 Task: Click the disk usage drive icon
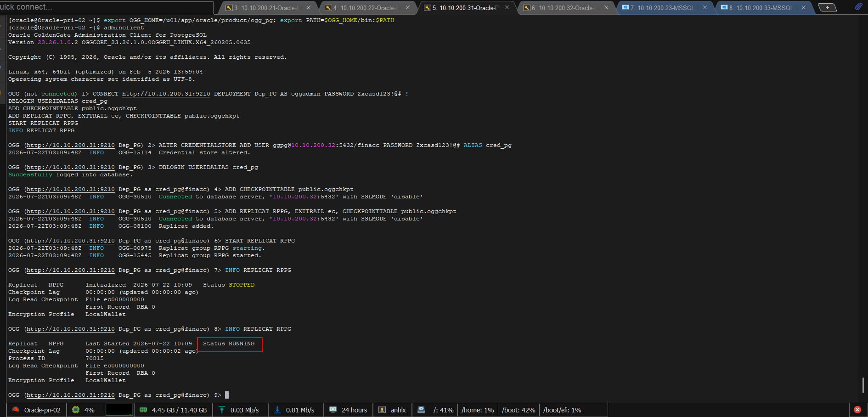421,410
